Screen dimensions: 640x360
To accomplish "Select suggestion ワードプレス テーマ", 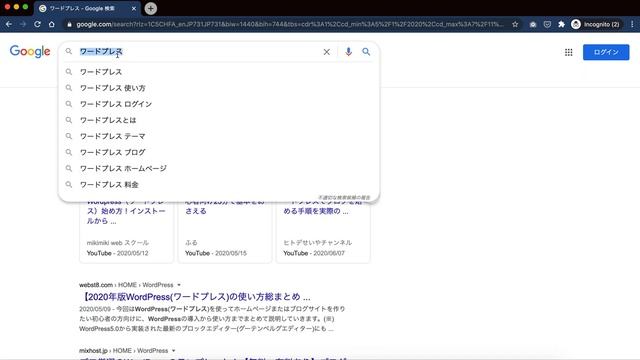I will click(x=219, y=136).
